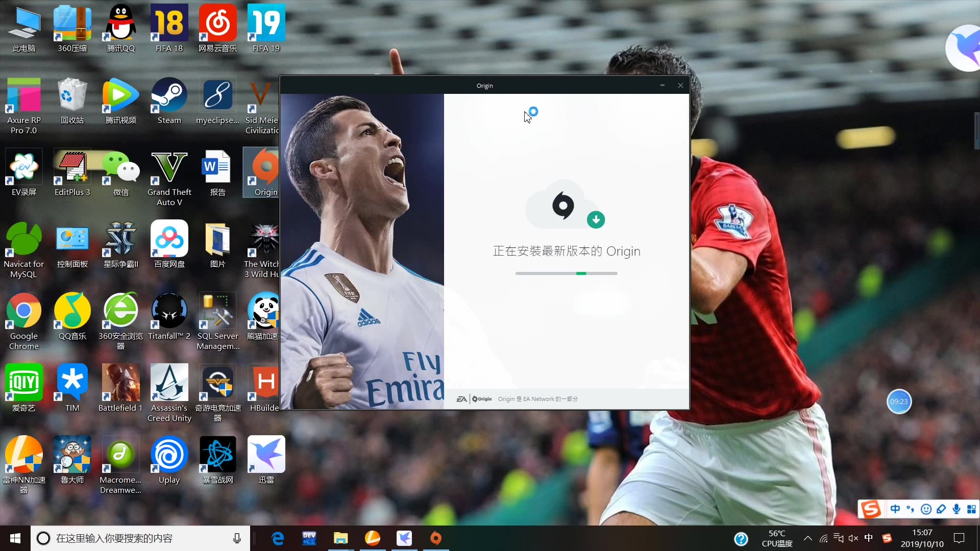Switch to Origin taskbar button
The height and width of the screenshot is (551, 980).
(436, 538)
